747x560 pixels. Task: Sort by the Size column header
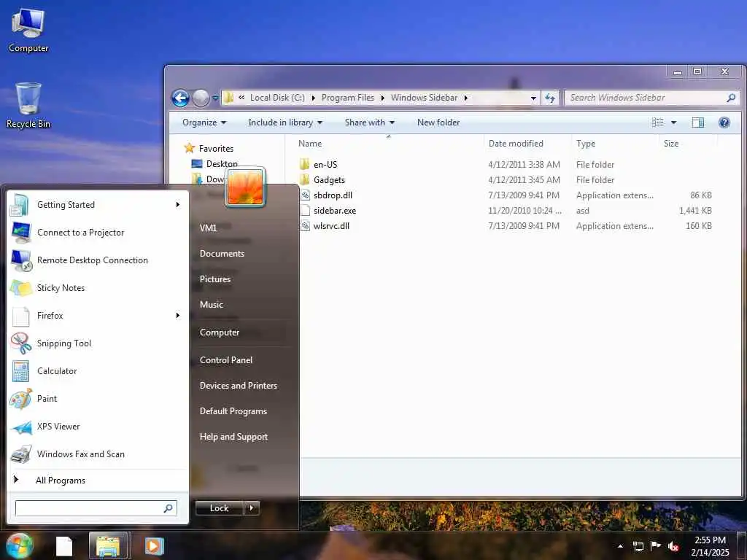pos(671,144)
